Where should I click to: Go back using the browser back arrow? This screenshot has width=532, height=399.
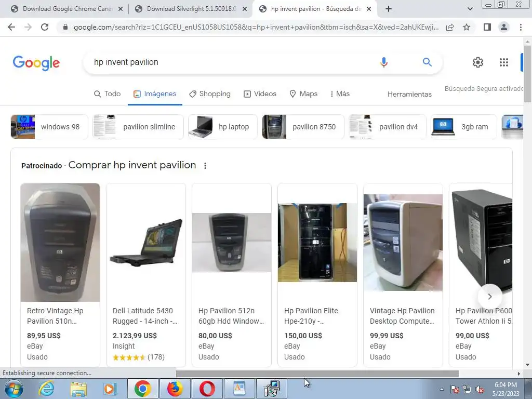click(11, 27)
